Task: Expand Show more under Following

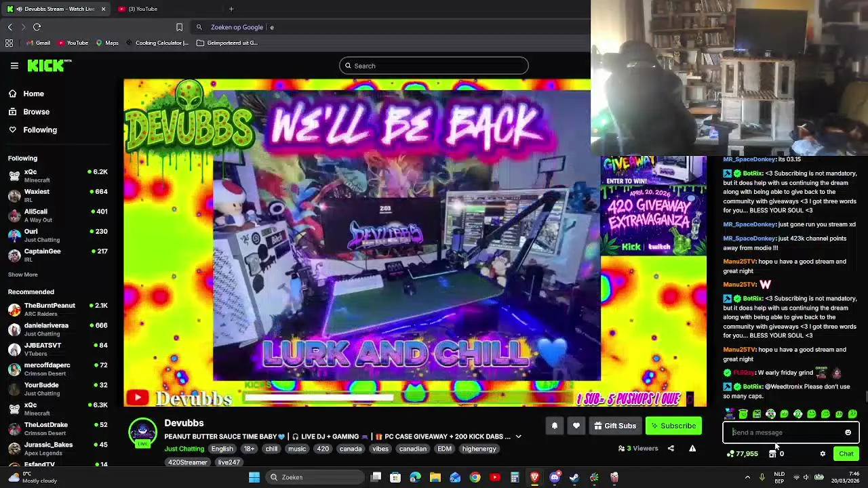Action: [23, 274]
